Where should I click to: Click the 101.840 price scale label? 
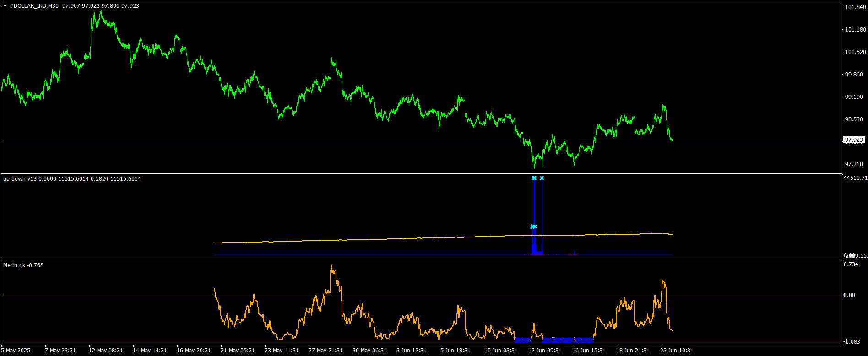(855, 7)
